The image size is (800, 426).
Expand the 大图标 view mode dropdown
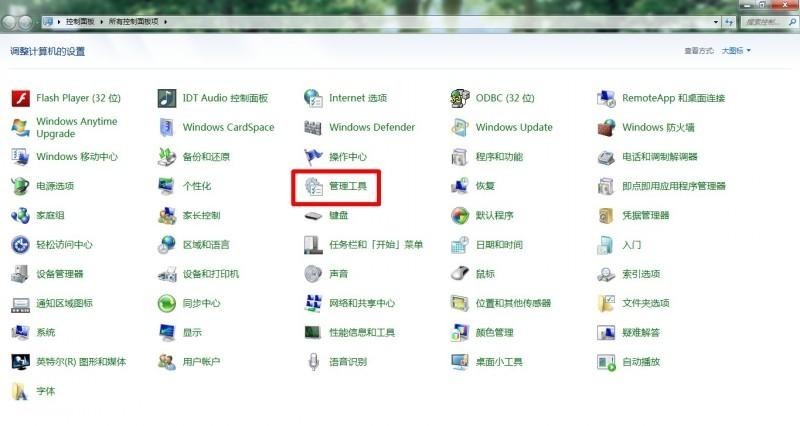point(736,51)
